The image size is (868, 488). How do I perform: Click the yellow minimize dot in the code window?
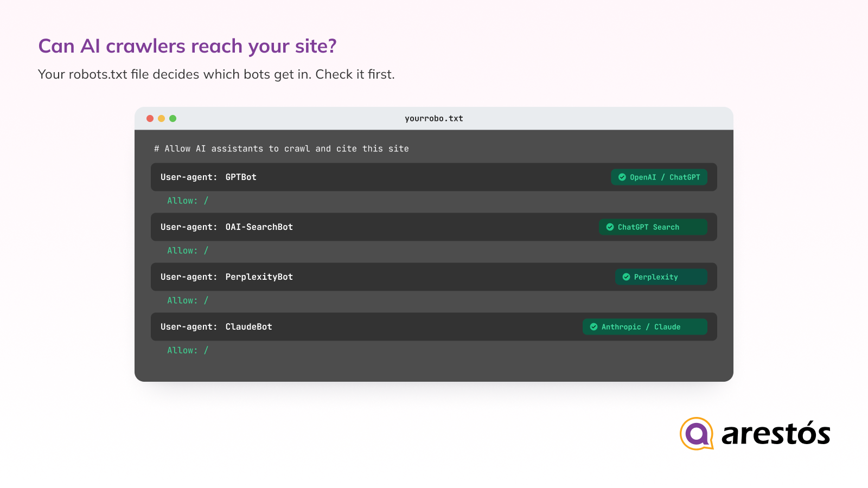point(161,118)
